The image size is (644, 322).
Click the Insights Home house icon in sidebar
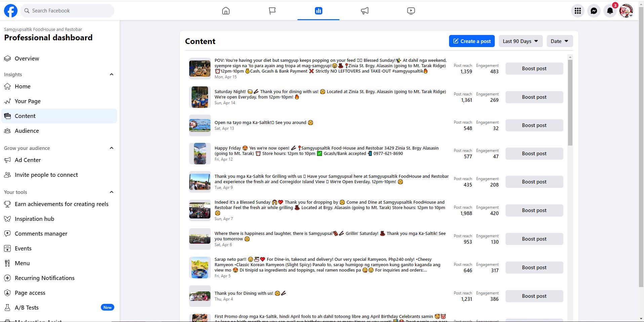(7, 86)
